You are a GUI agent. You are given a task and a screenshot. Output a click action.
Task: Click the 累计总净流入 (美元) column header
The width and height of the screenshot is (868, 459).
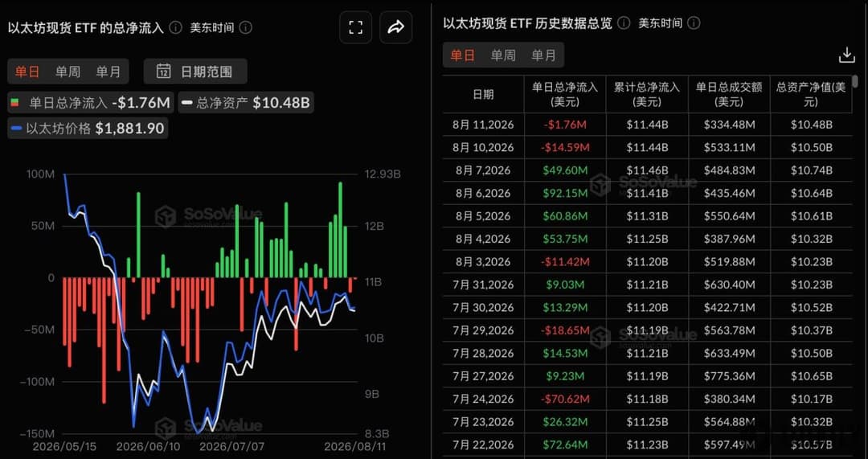pos(647,94)
